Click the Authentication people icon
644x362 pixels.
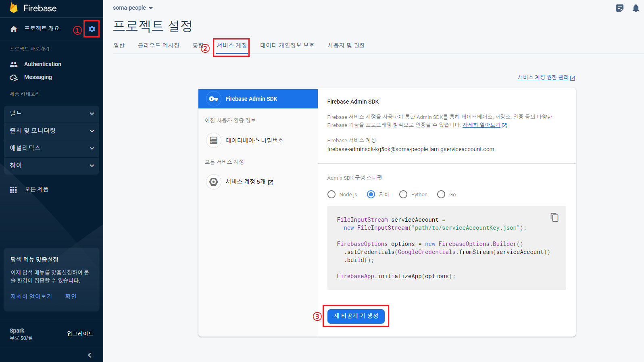(x=14, y=64)
